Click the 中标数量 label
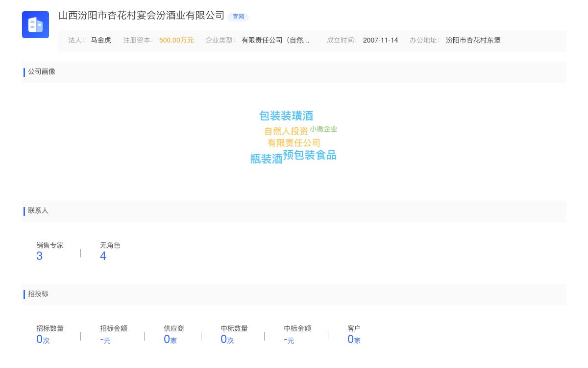Image resolution: width=588 pixels, height=368 pixels. click(x=234, y=329)
